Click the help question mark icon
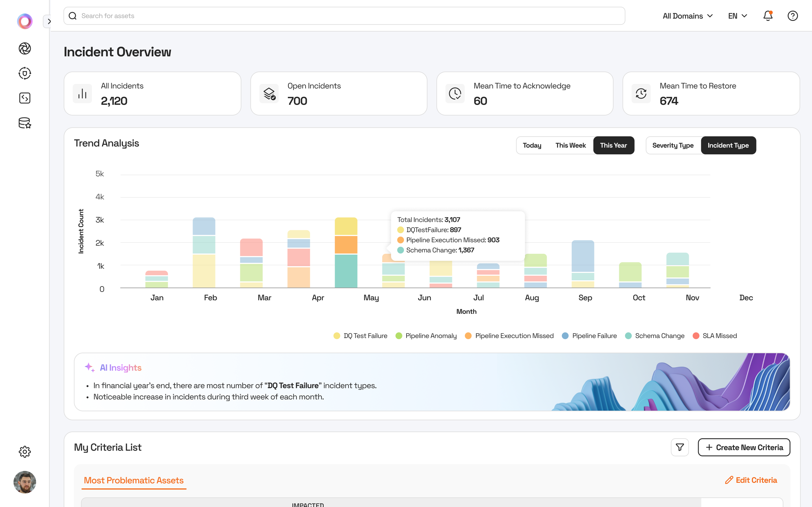Viewport: 812px width, 507px height. coord(793,16)
